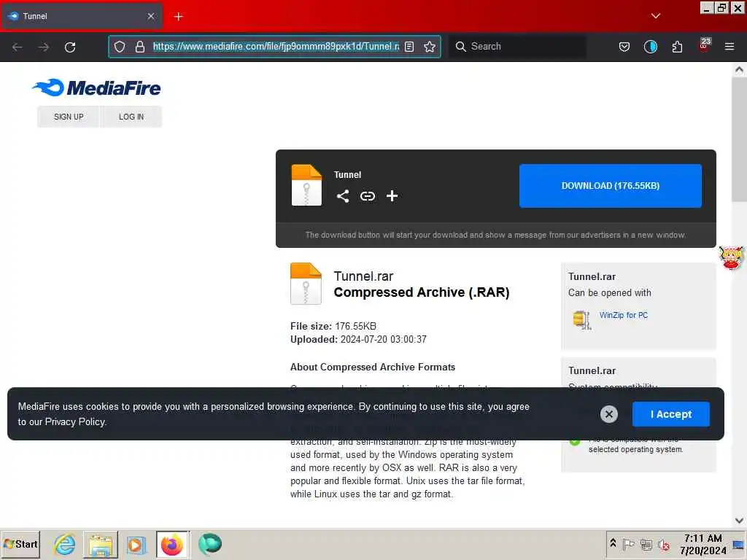Show hidden system tray icons
Image resolution: width=747 pixels, height=560 pixels.
[613, 543]
